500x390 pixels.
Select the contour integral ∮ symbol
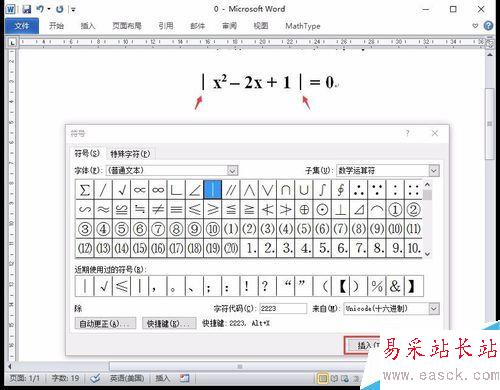pos(340,190)
